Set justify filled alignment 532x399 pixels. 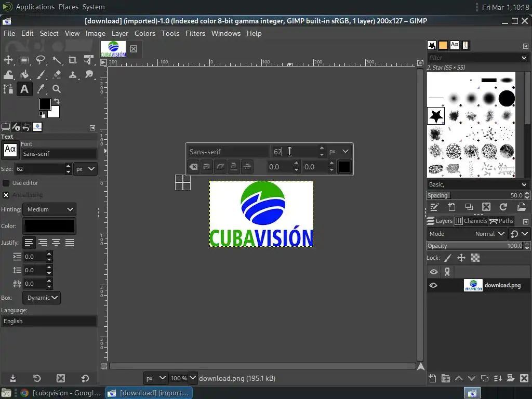coord(70,243)
